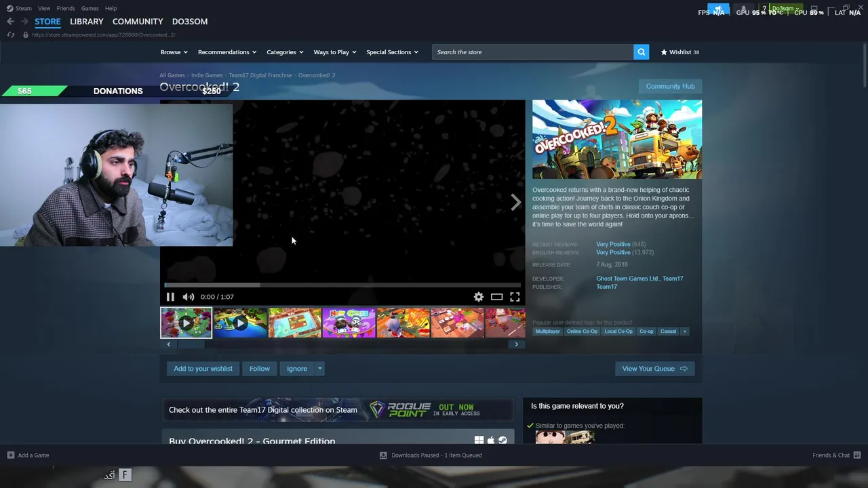Open the dropdown arrow next to Ignore
868x488 pixels.
(319, 369)
